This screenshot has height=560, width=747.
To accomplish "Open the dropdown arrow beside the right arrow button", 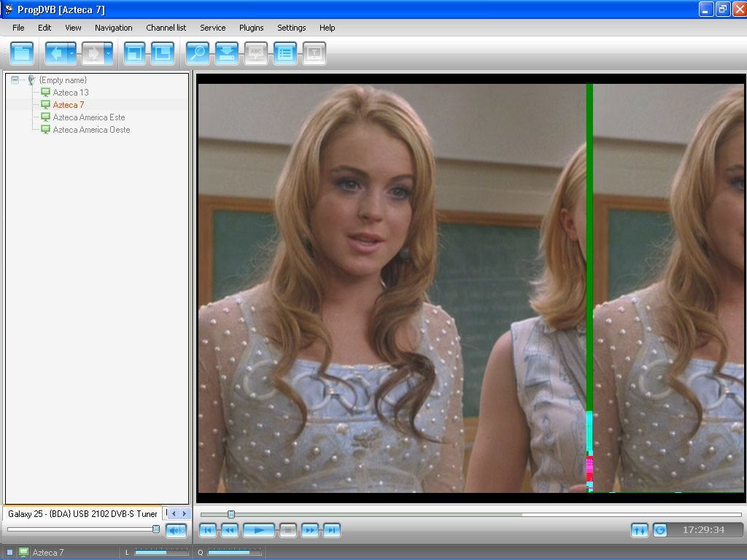I will tap(109, 52).
